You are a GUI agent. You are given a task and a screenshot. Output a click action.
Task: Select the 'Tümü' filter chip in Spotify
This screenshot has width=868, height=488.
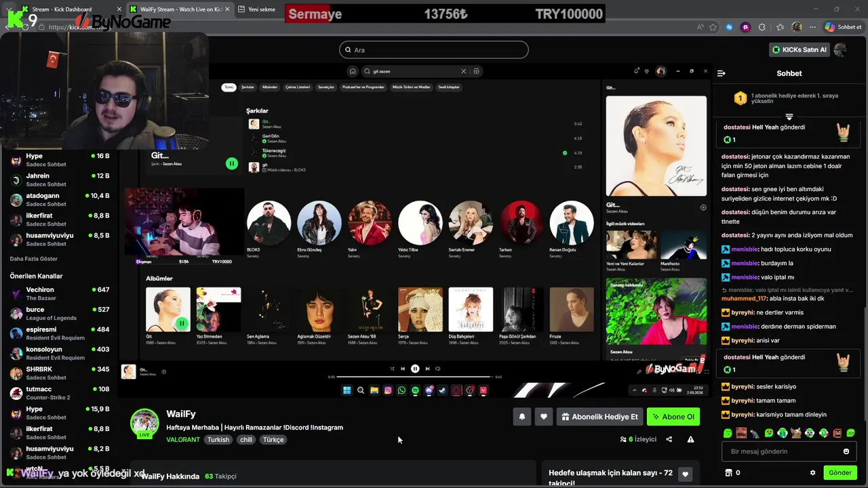(x=229, y=87)
